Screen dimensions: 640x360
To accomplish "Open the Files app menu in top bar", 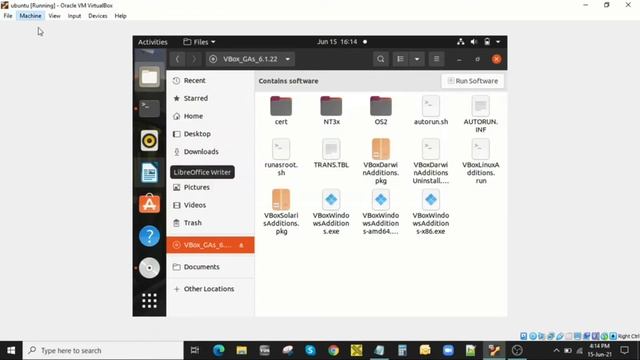I will point(199,42).
